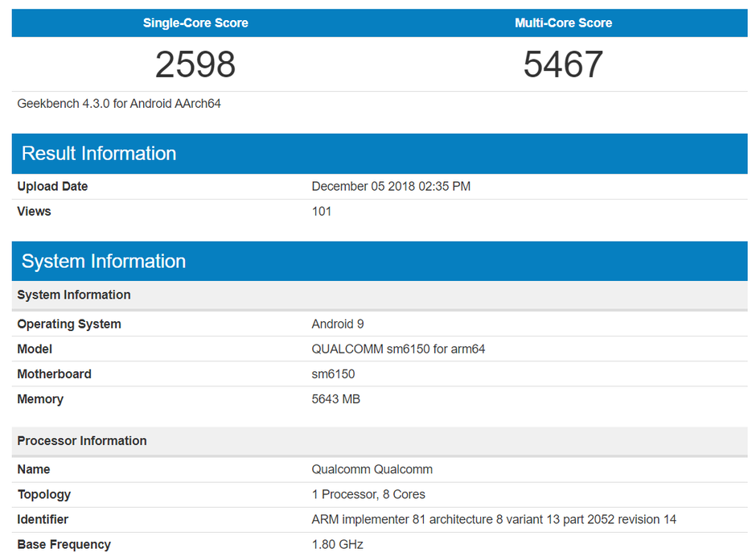Click the blue System Information banner

point(380,261)
